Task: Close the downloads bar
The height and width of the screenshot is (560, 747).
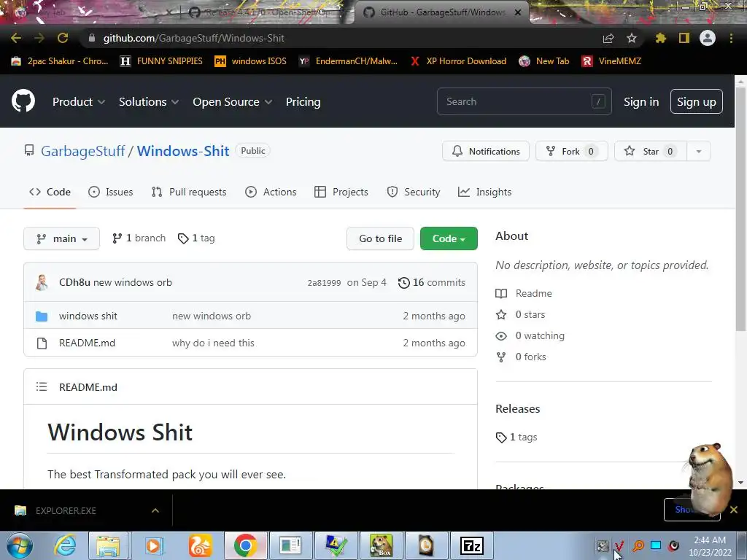Action: (x=734, y=510)
